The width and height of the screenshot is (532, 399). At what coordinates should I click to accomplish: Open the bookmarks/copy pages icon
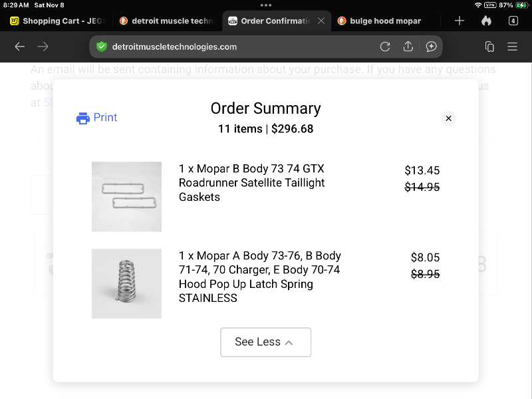click(x=489, y=47)
